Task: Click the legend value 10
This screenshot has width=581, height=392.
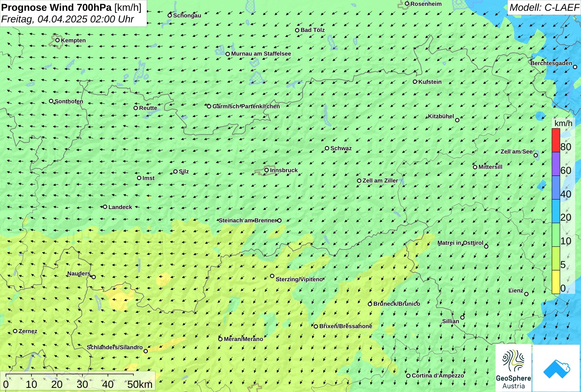Action: (x=566, y=241)
